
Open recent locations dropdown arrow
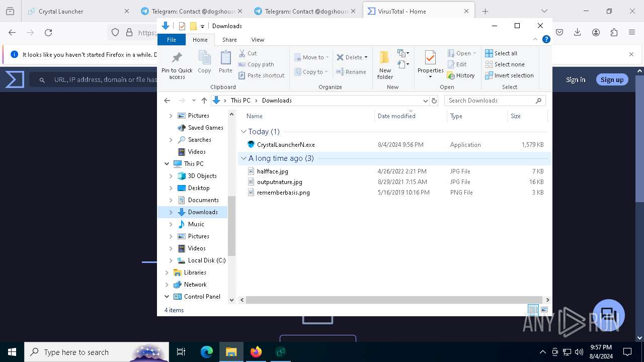(x=194, y=101)
